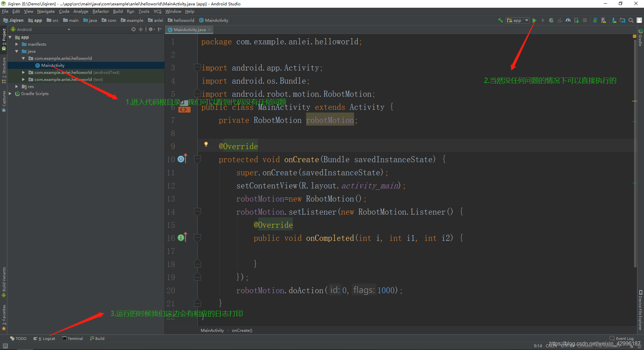Open the Refactor menu
This screenshot has width=644, height=350.
101,11
